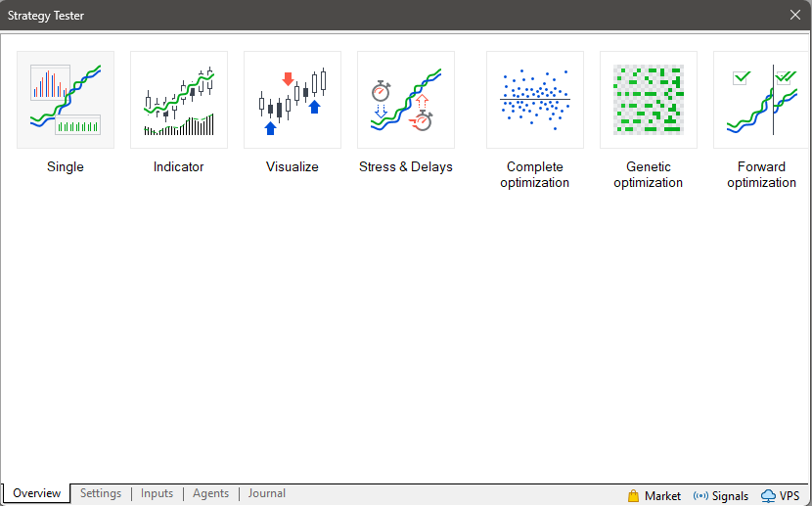Click the "Single" label text

tap(66, 166)
